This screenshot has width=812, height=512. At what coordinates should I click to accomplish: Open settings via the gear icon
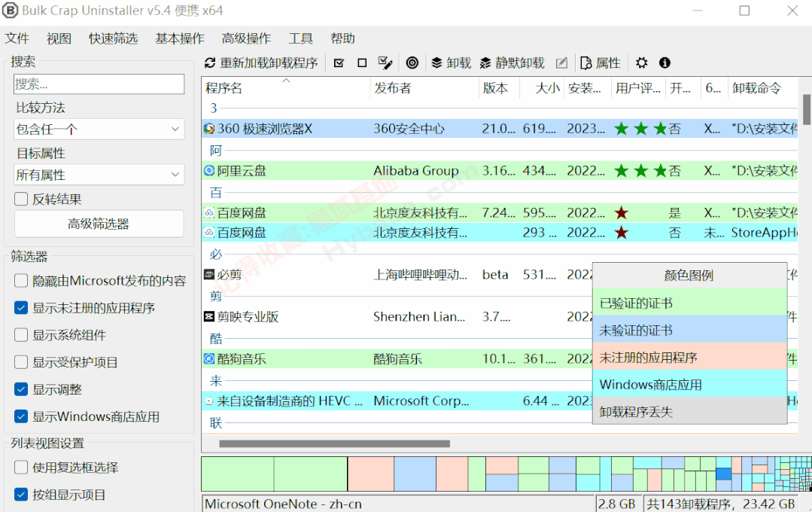(642, 63)
